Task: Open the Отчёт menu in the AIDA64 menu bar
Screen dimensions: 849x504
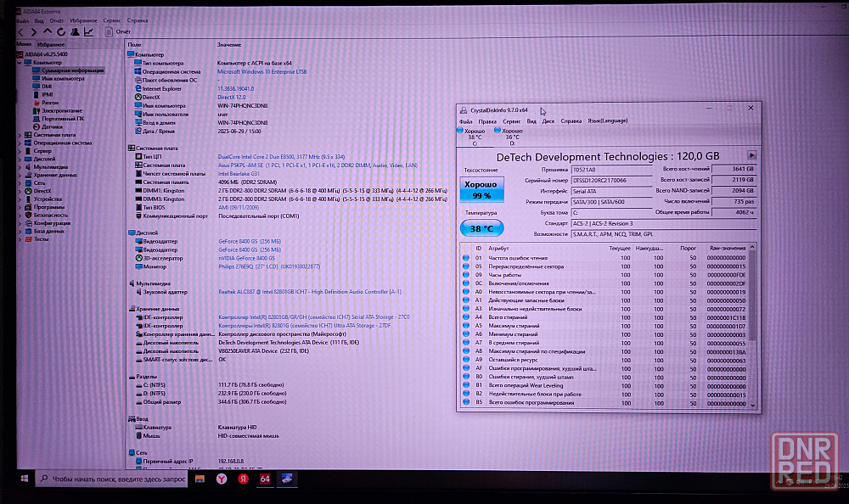Action: (x=56, y=20)
